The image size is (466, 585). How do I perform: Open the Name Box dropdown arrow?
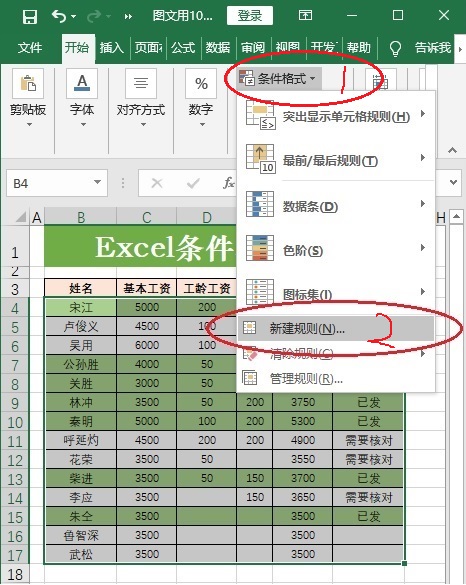pyautogui.click(x=97, y=182)
